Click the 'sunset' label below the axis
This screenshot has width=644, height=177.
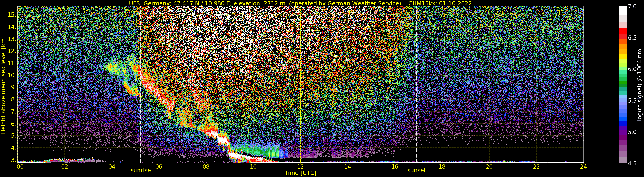click(x=417, y=171)
